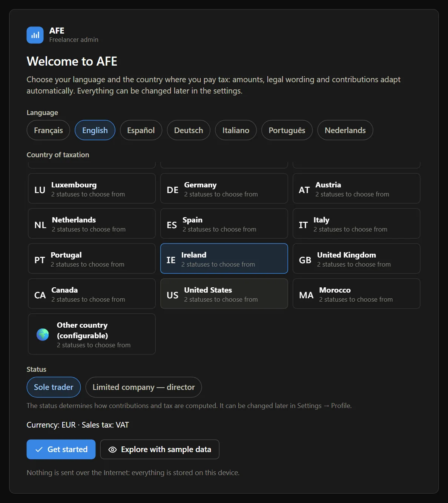Click the DE country code
The image size is (448, 503).
173,190
